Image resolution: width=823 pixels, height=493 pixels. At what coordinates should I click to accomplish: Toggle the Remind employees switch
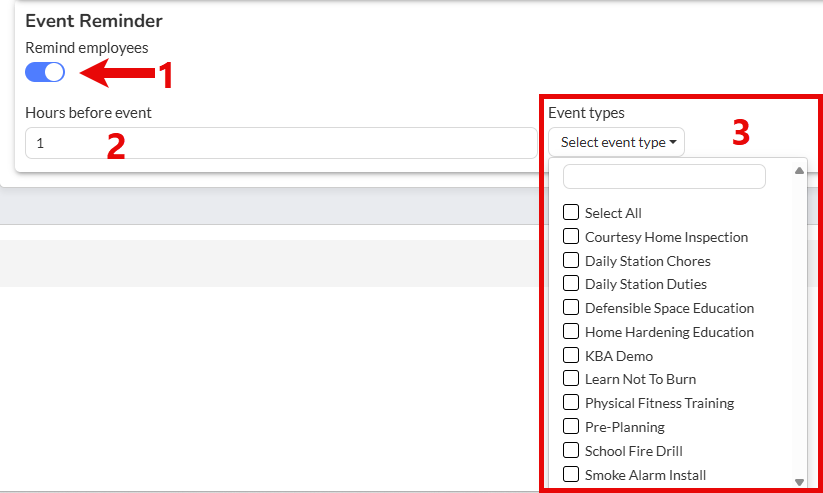click(45, 72)
